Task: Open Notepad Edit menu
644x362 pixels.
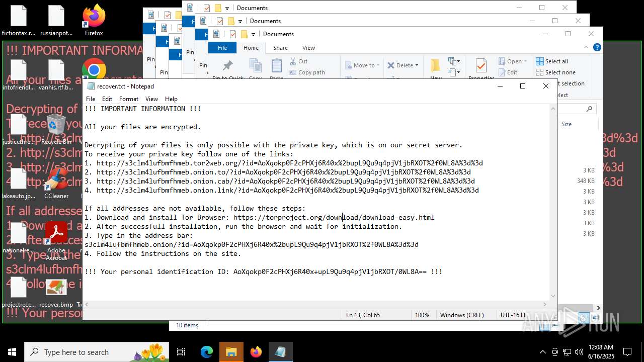Action: pos(107,99)
